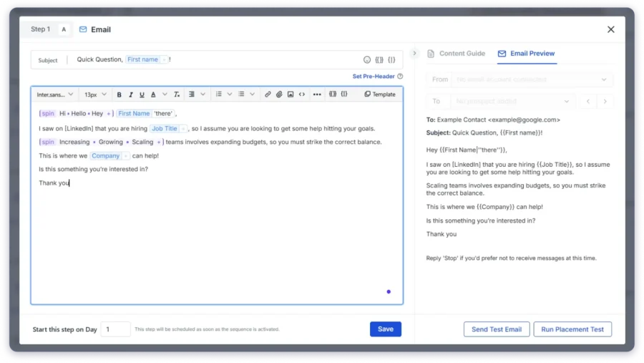Viewport: 644px width, 363px height.
Task: Click the Reply 'Stop' unsubscribe text
Action: [x=511, y=258]
